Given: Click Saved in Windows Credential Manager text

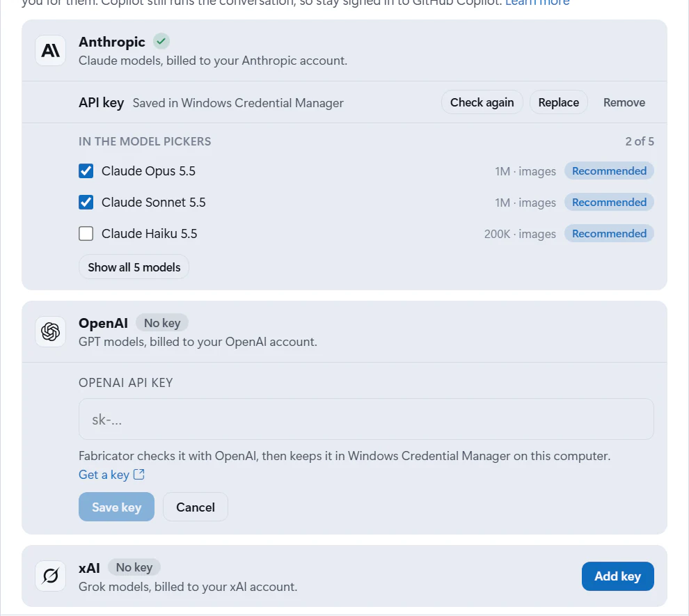Looking at the screenshot, I should 238,103.
